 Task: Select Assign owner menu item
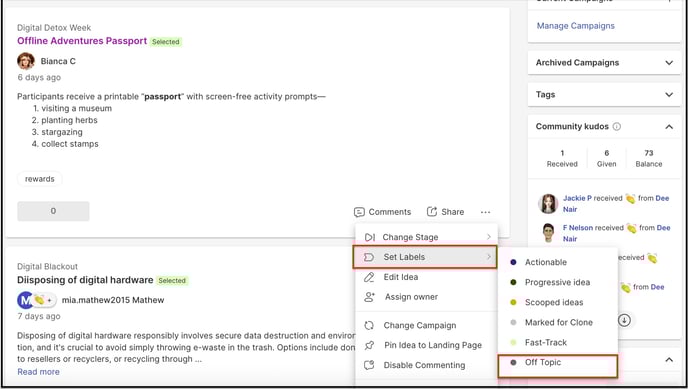426,297
